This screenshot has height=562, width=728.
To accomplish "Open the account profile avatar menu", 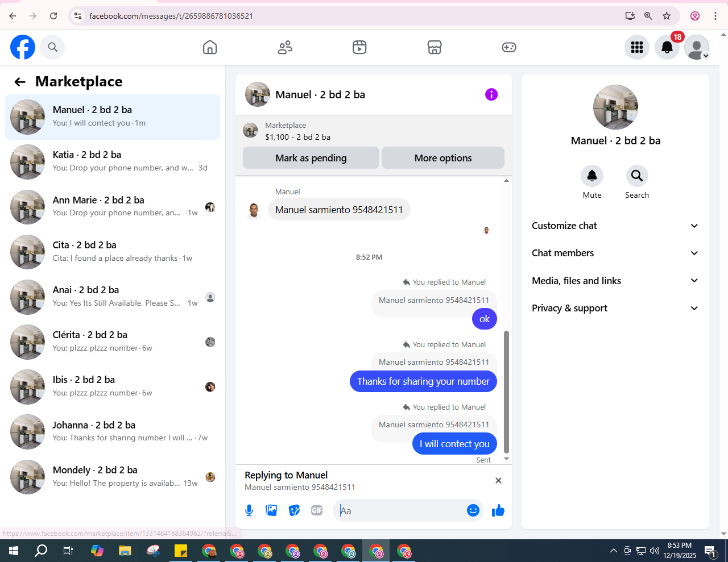I will click(x=697, y=47).
